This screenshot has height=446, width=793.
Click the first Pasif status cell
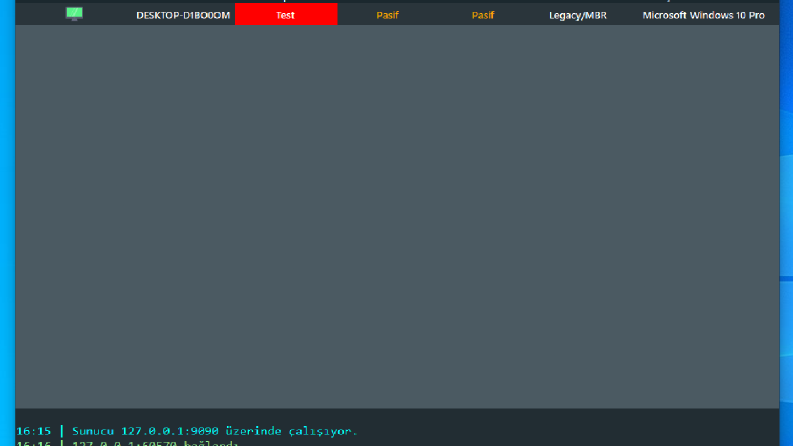tap(387, 15)
